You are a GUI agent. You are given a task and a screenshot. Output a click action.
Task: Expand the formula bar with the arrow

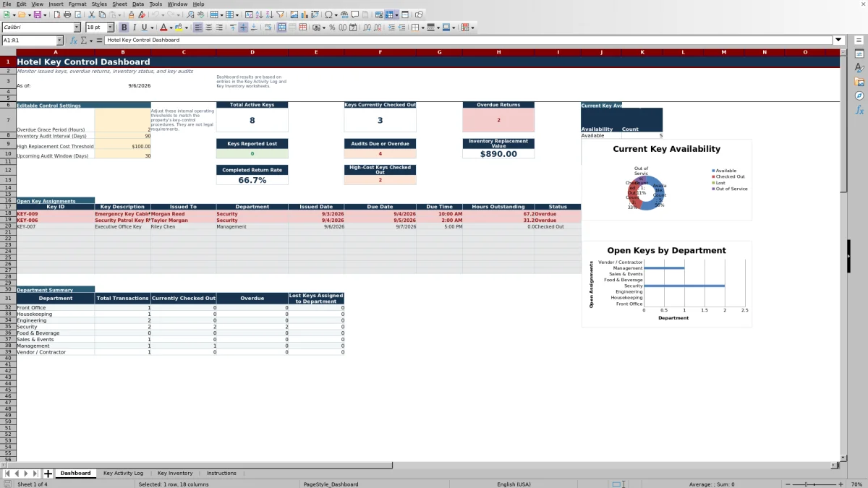pyautogui.click(x=838, y=40)
